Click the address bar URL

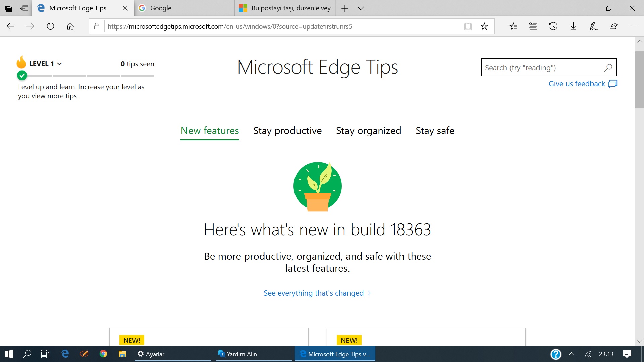point(230,26)
